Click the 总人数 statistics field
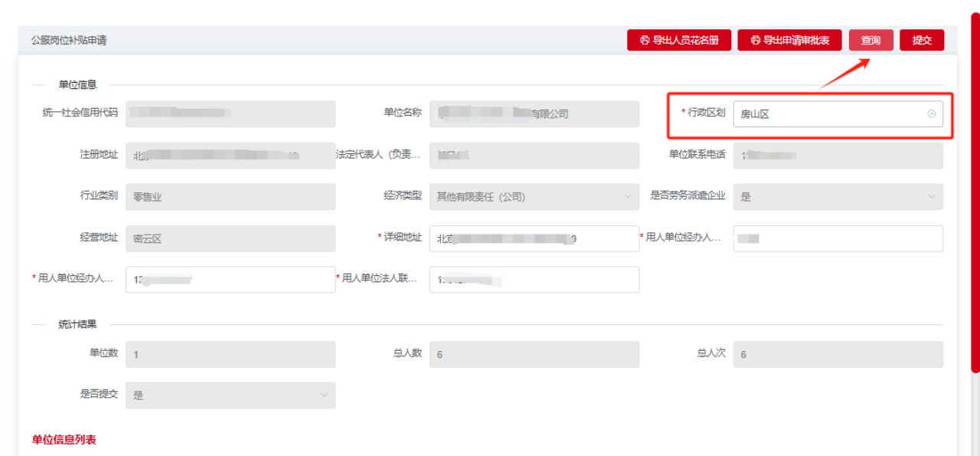 pyautogui.click(x=534, y=354)
